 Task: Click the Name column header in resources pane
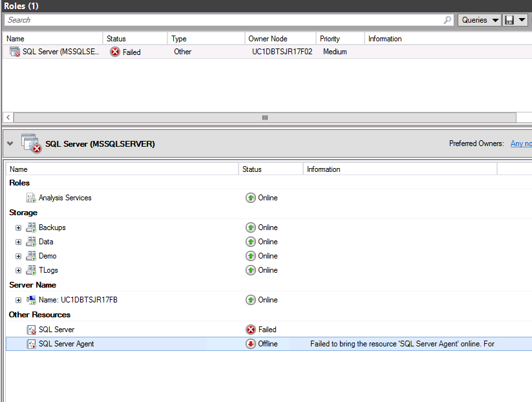tap(122, 169)
